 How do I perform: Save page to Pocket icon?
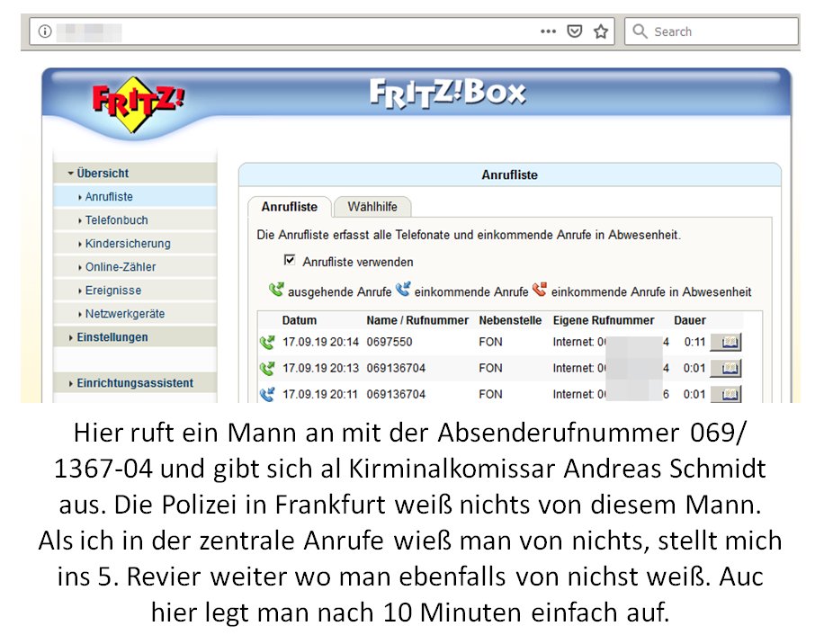pyautogui.click(x=575, y=31)
